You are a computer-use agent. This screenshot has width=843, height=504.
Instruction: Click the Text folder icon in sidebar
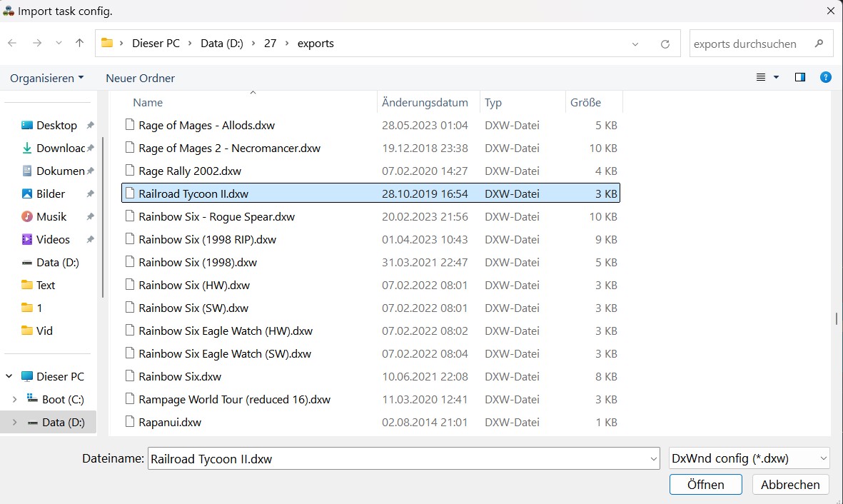(x=26, y=285)
